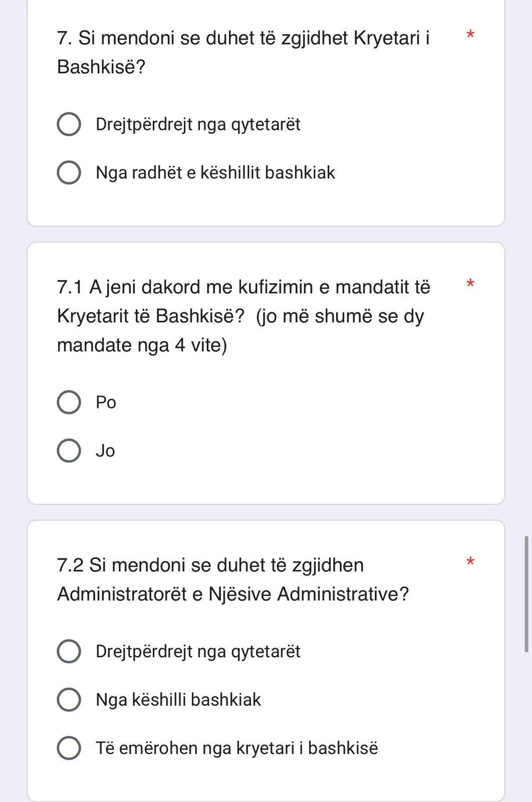Viewport: 532px width, 802px height.
Task: Click question 7.2 title about Administratorët
Action: pos(233,579)
